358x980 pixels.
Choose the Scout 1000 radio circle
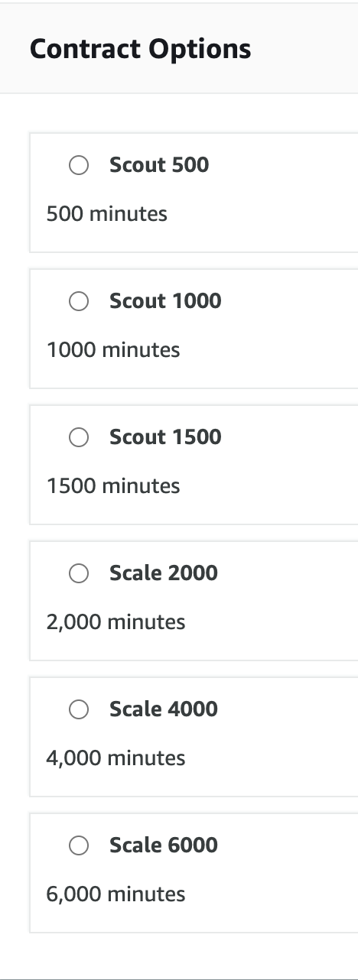coord(79,301)
